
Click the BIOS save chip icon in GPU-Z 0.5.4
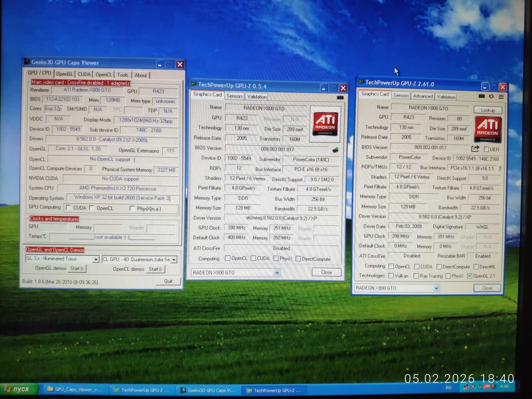[x=335, y=150]
